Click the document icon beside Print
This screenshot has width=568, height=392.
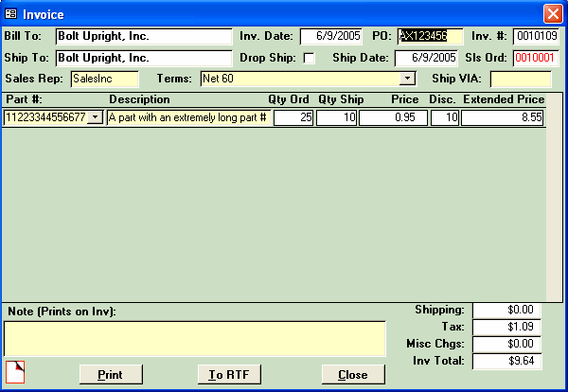click(13, 372)
